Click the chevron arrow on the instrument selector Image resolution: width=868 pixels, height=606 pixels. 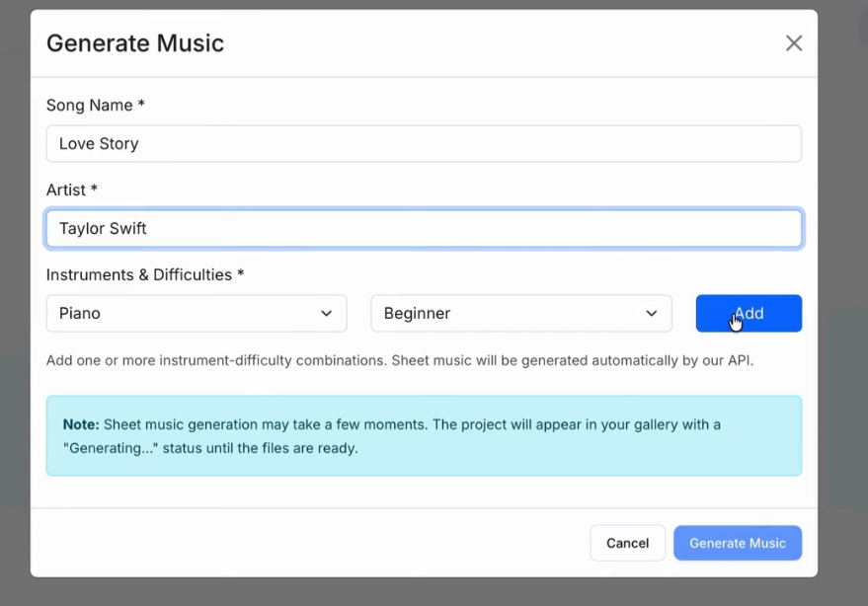326,314
